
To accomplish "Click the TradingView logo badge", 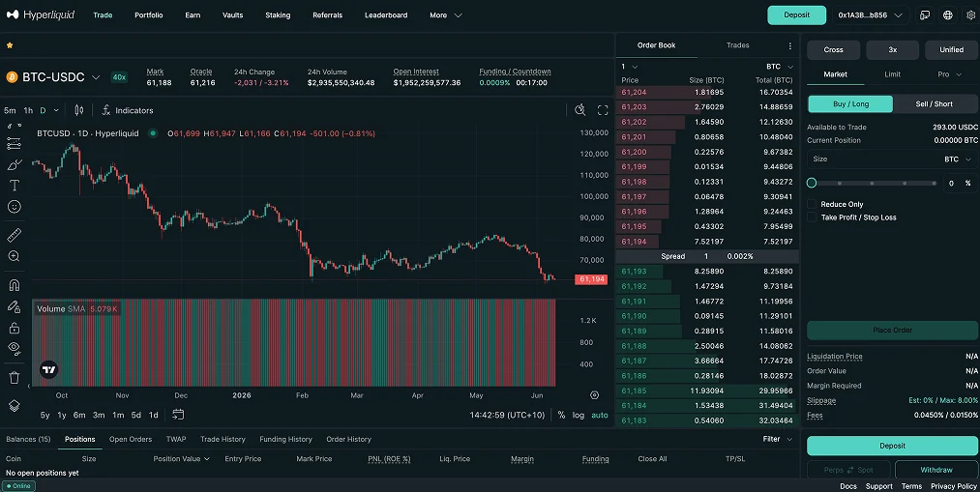I will [48, 369].
